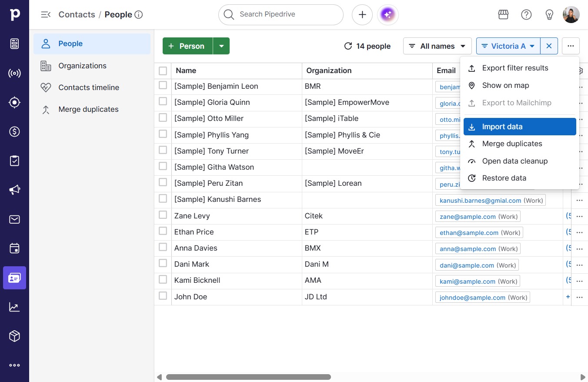Viewport: 588px width, 382px height.
Task: Select Anna Davies row checkbox
Action: click(x=163, y=247)
